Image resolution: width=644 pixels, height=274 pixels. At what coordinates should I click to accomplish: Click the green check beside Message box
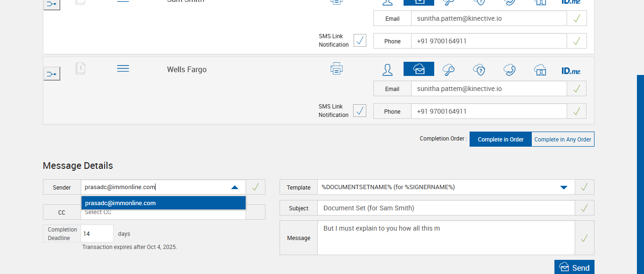[x=585, y=238]
